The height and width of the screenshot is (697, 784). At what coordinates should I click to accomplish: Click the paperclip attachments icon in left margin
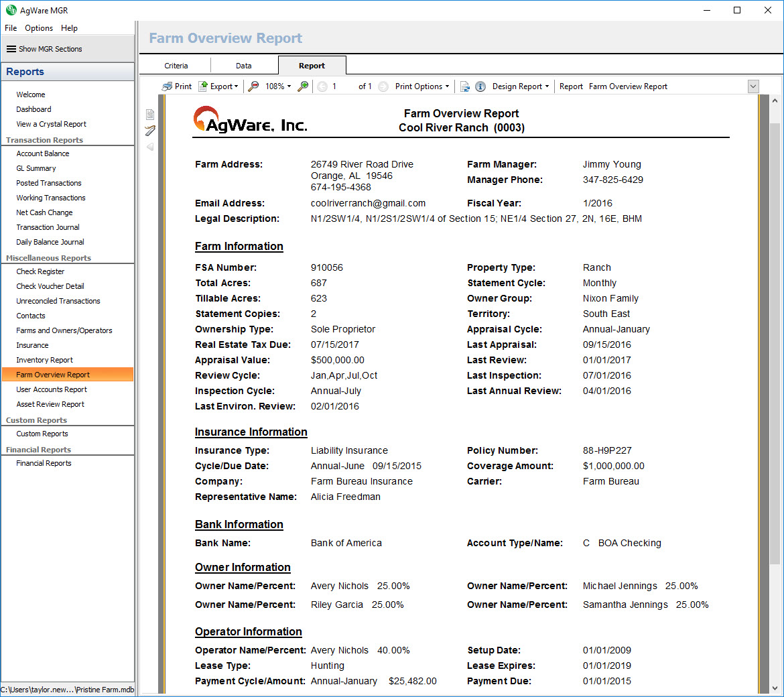click(150, 130)
